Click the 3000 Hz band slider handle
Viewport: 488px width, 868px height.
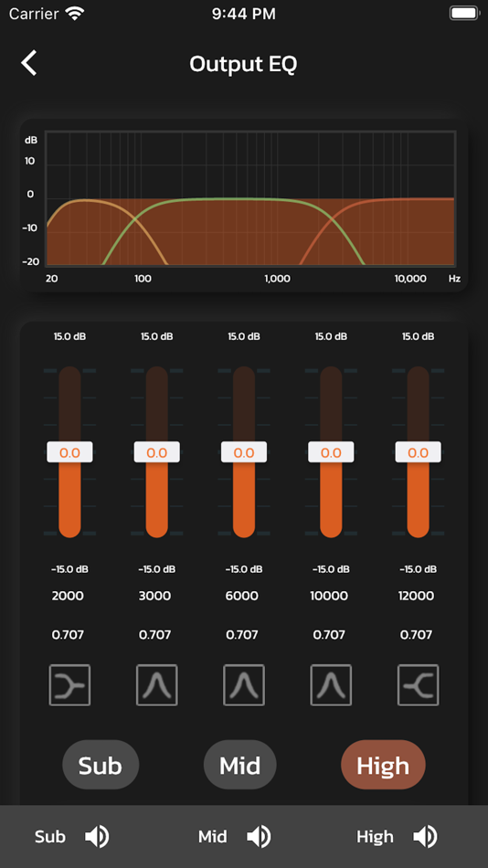click(x=157, y=452)
